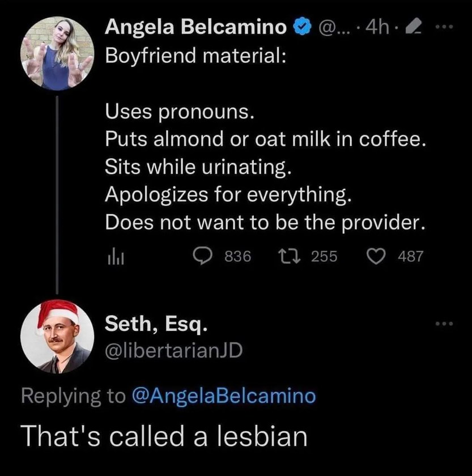The height and width of the screenshot is (476, 472).
Task: Open the @libertarianJD handle
Action: click(173, 350)
